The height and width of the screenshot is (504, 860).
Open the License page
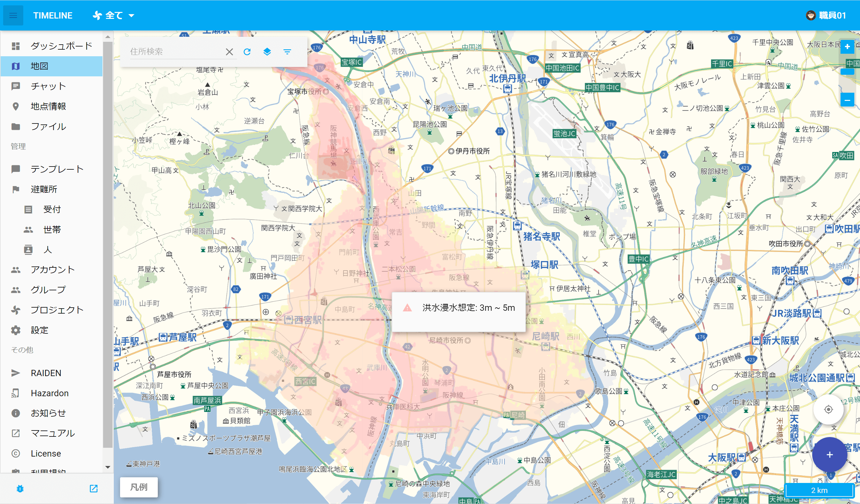(52, 453)
